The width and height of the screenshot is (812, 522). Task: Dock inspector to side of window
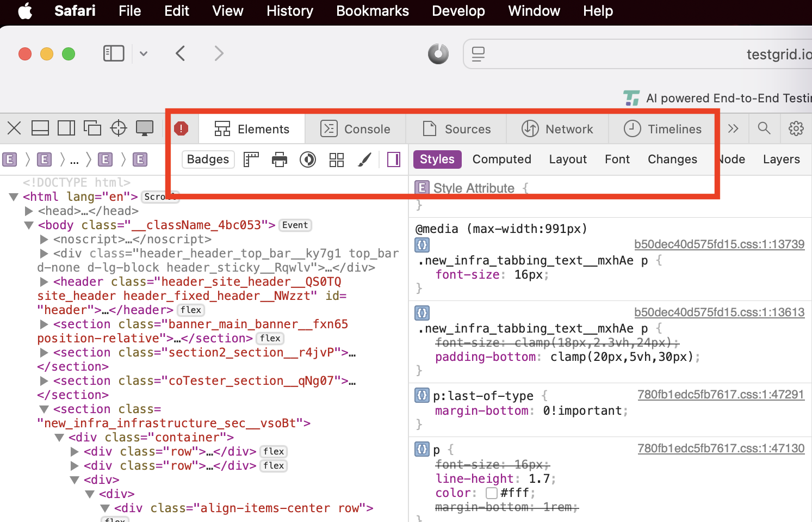[66, 128]
